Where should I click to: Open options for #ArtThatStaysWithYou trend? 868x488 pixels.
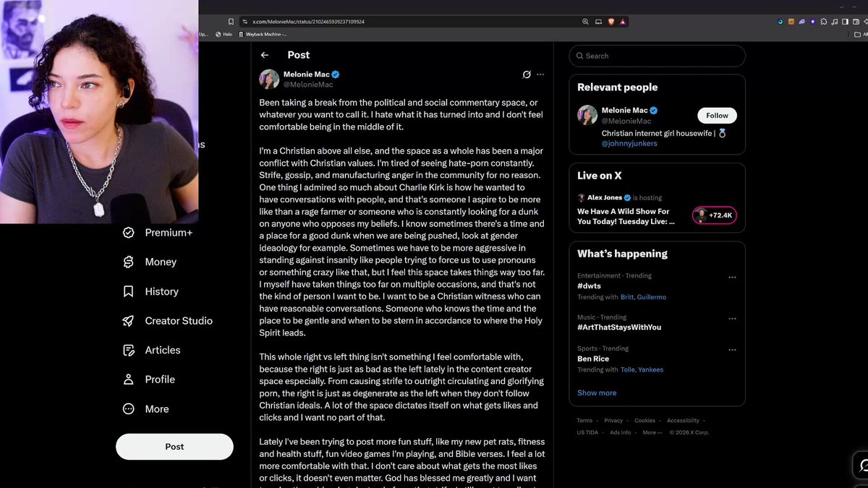(732, 319)
